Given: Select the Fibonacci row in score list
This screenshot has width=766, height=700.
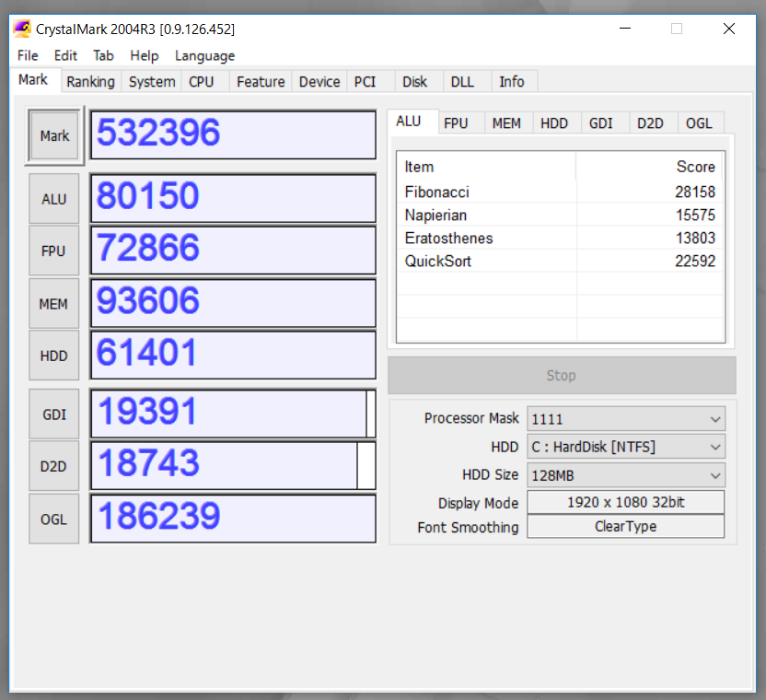Looking at the screenshot, I should pyautogui.click(x=561, y=192).
